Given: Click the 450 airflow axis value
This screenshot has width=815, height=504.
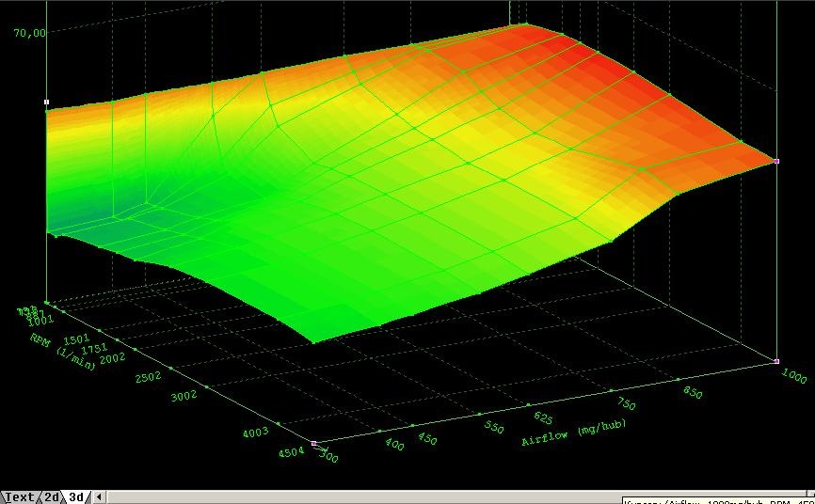Looking at the screenshot, I should pos(427,439).
